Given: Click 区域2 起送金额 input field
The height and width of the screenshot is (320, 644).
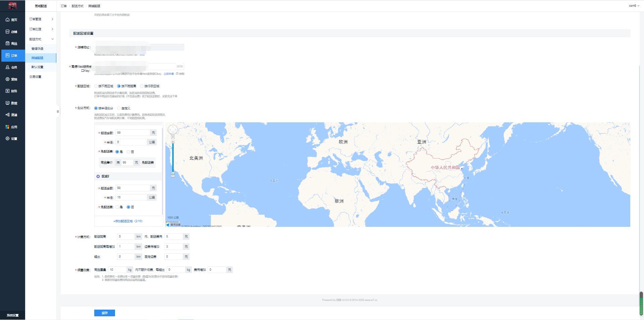Looking at the screenshot, I should tap(133, 188).
